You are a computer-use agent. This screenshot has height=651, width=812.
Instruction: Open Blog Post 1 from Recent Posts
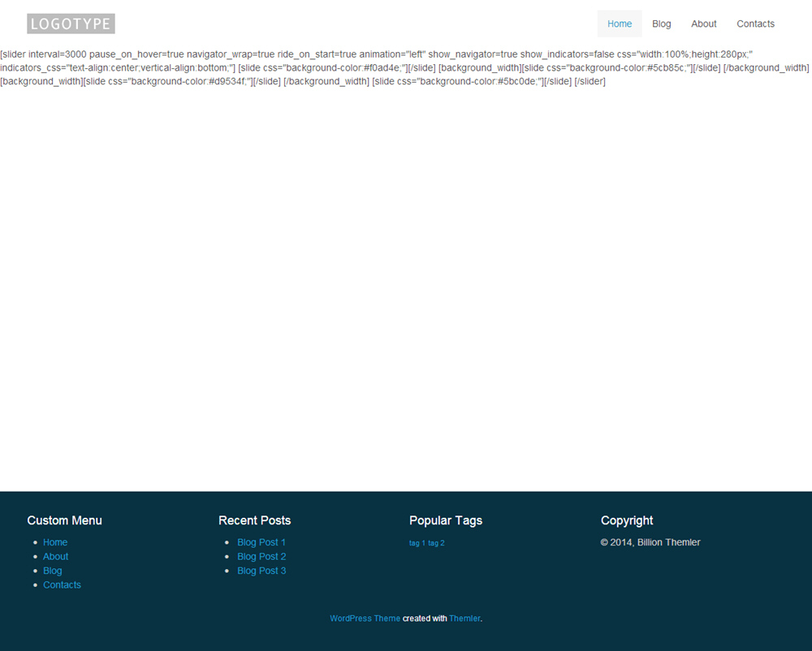[x=261, y=542]
